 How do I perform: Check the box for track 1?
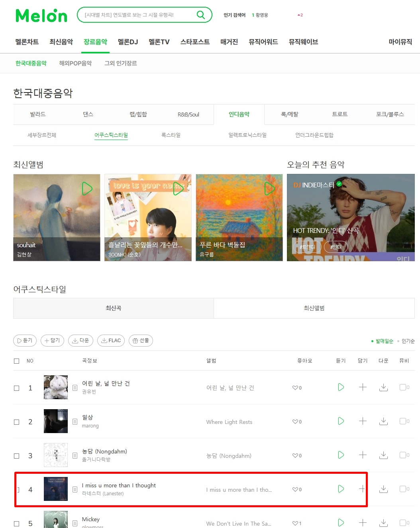pyautogui.click(x=17, y=388)
